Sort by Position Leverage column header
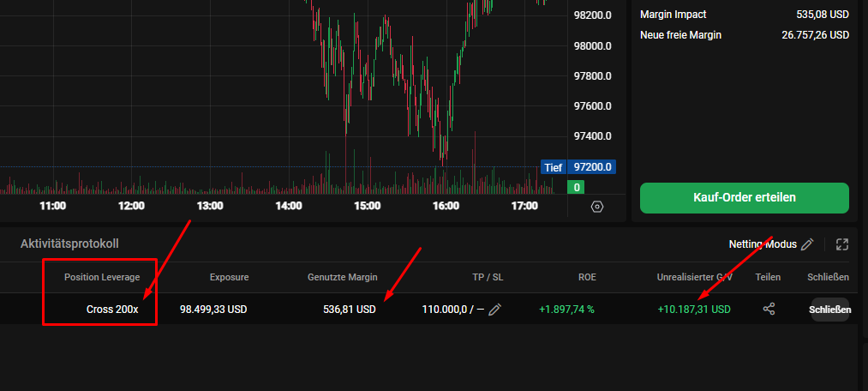868x391 pixels. 102,277
